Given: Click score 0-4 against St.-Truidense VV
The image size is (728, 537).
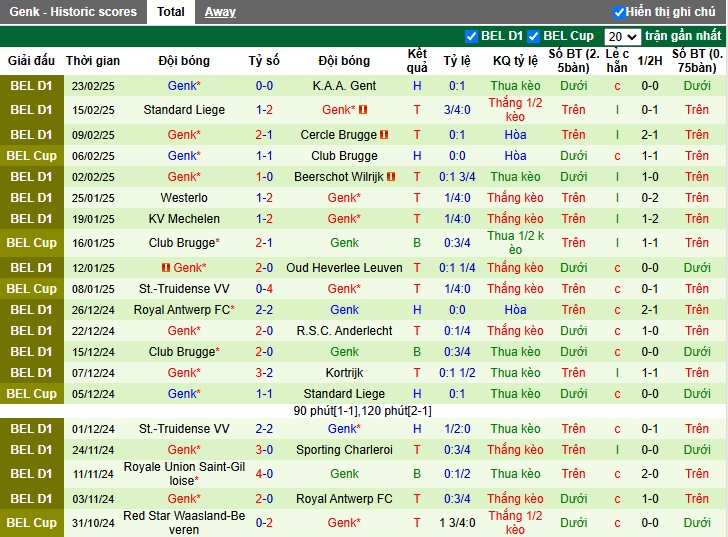Looking at the screenshot, I should (264, 289).
